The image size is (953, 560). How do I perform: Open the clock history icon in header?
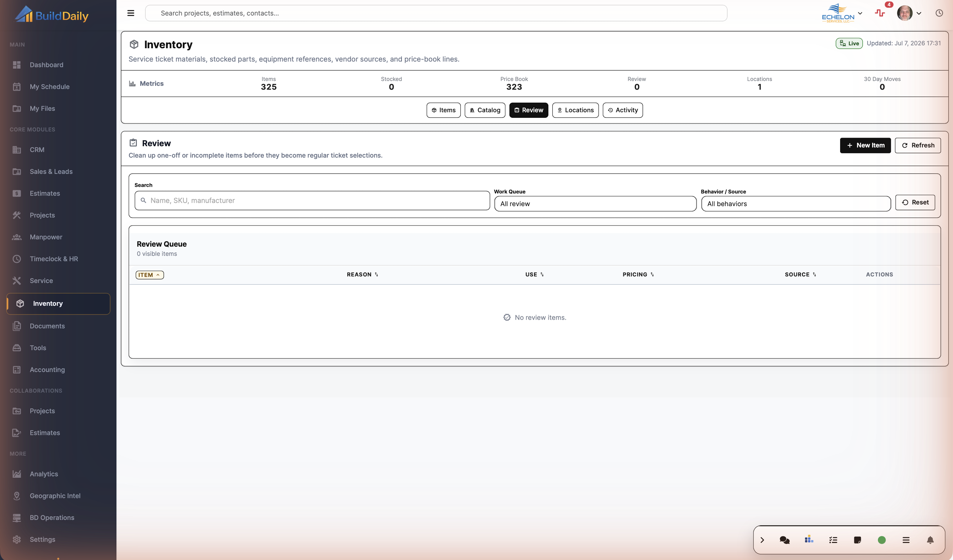point(939,13)
